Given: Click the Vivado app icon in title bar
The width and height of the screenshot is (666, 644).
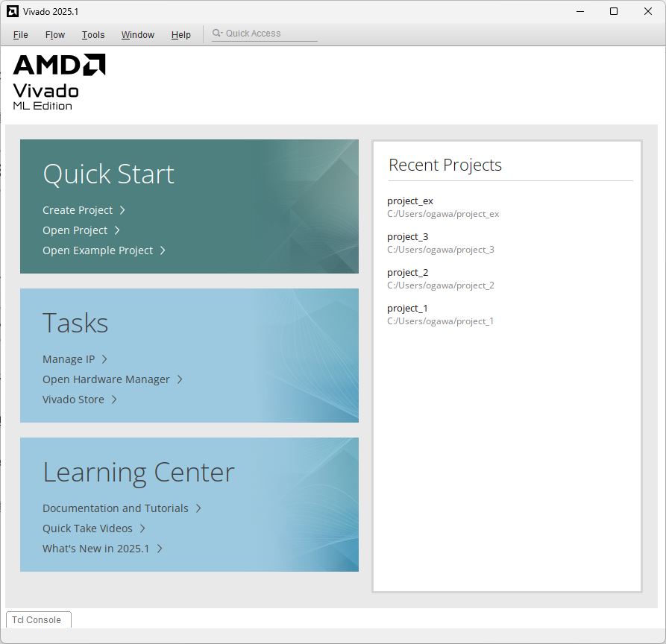Looking at the screenshot, I should coord(13,11).
